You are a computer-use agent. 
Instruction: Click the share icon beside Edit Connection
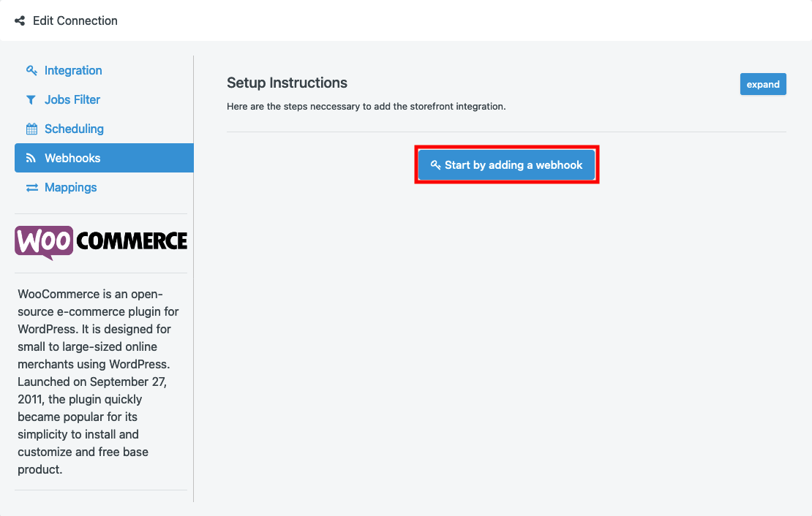click(x=20, y=20)
